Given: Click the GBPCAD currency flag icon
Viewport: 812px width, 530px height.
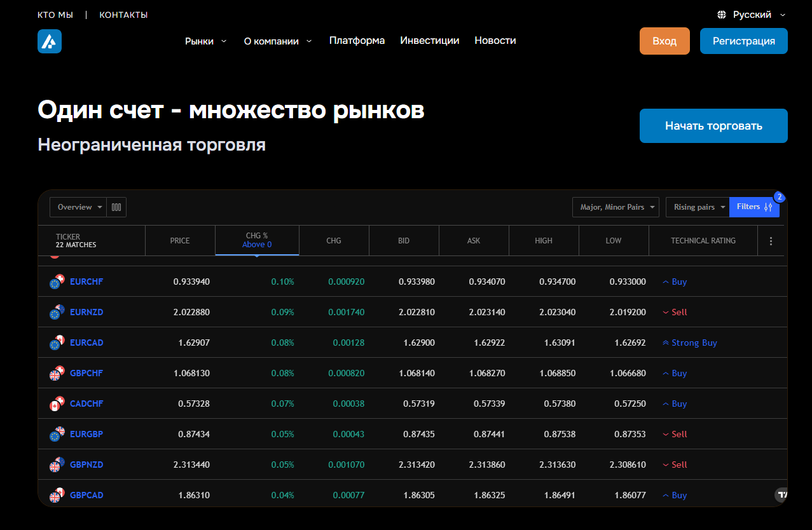Looking at the screenshot, I should [57, 495].
